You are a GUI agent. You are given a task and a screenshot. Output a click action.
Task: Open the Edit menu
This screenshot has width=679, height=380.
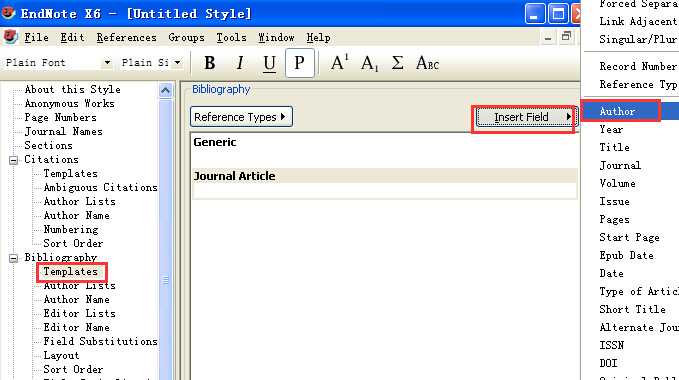(72, 38)
